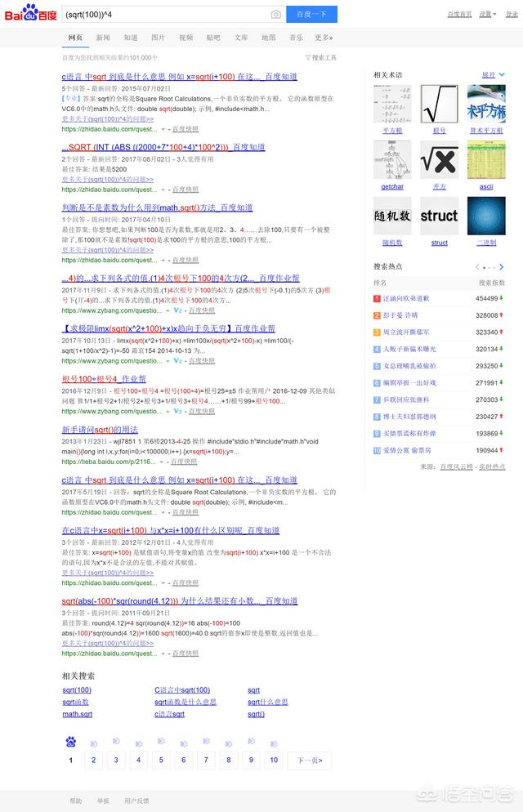Viewport: 523px width, 812px height.
Task: Open the 实时热点 source link
Action: coord(492,466)
